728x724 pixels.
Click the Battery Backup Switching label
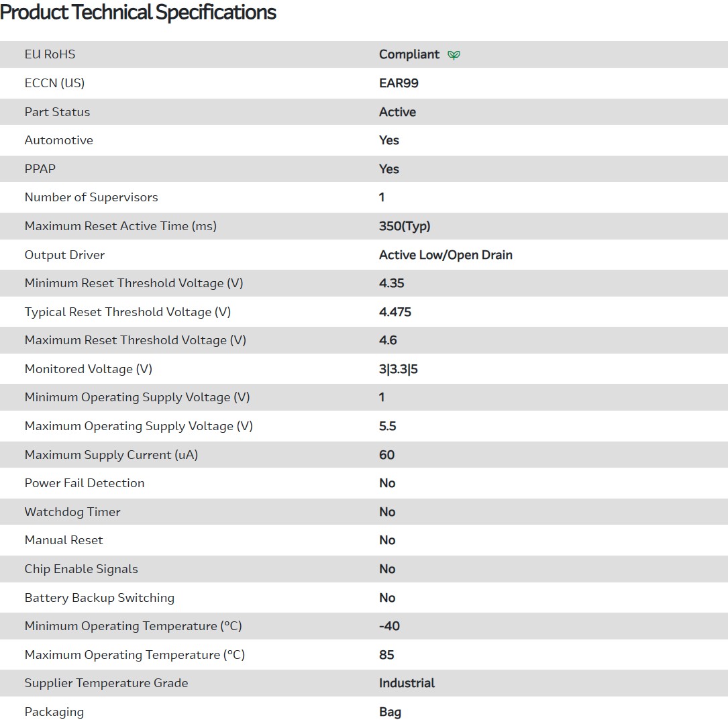pos(99,598)
